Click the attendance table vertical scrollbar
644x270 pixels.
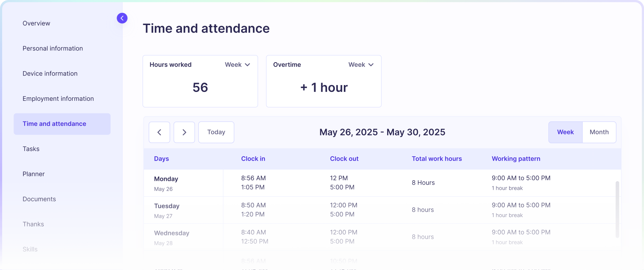(617, 209)
